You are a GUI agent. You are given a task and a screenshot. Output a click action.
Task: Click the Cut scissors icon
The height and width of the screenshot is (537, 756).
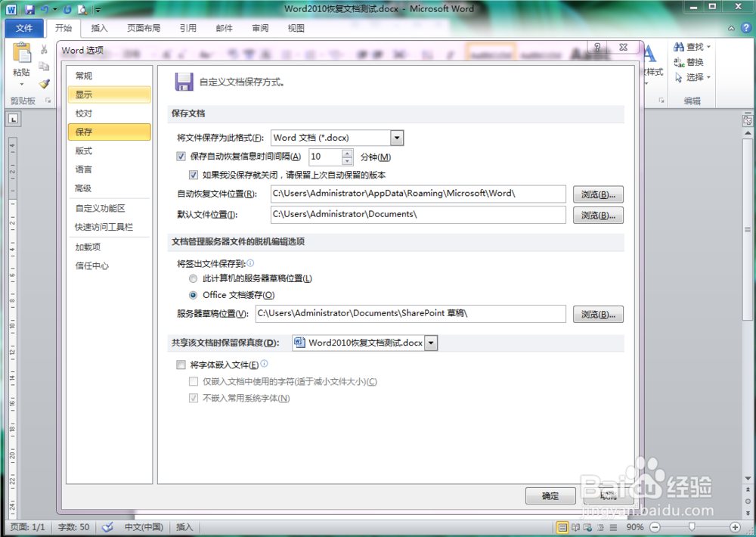pos(44,48)
